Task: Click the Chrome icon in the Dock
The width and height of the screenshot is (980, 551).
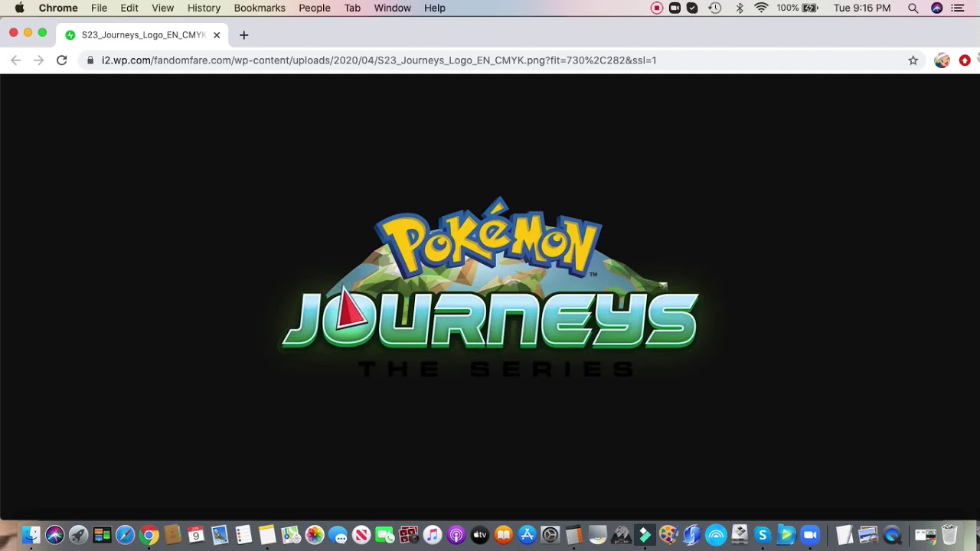Action: pos(149,535)
